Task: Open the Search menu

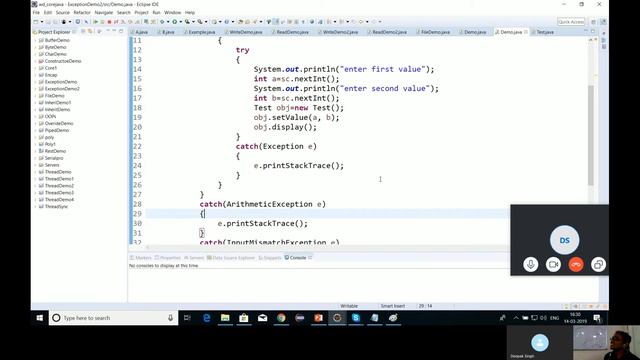Action: 123,13
